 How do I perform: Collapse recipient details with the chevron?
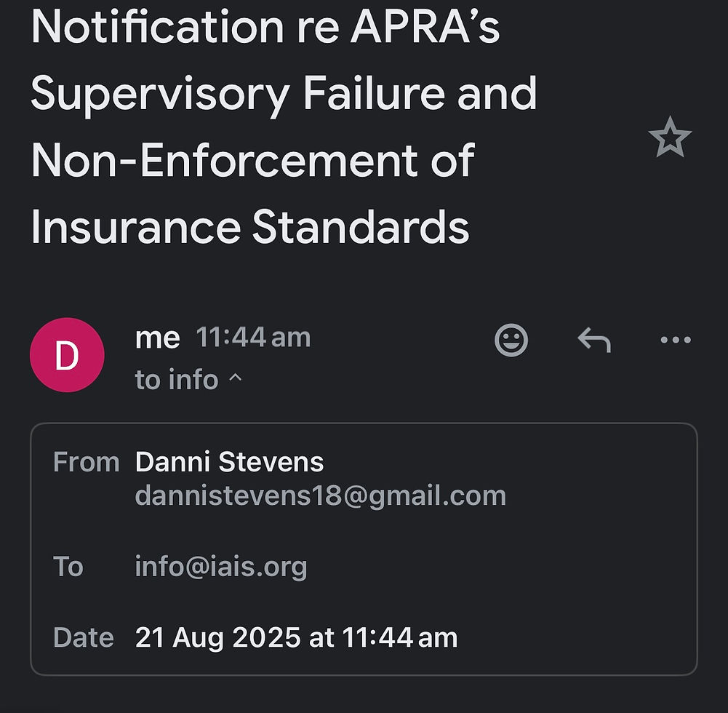click(235, 378)
